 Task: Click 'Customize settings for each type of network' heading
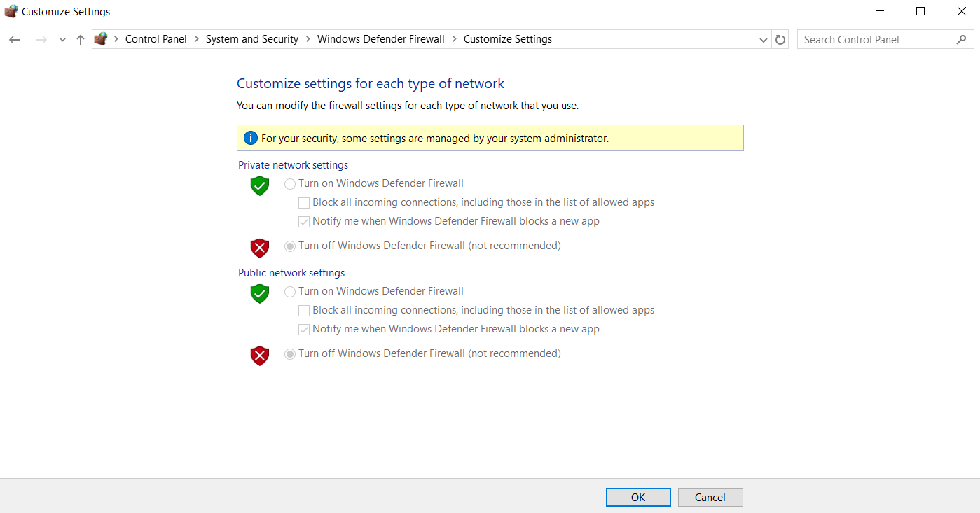[371, 83]
